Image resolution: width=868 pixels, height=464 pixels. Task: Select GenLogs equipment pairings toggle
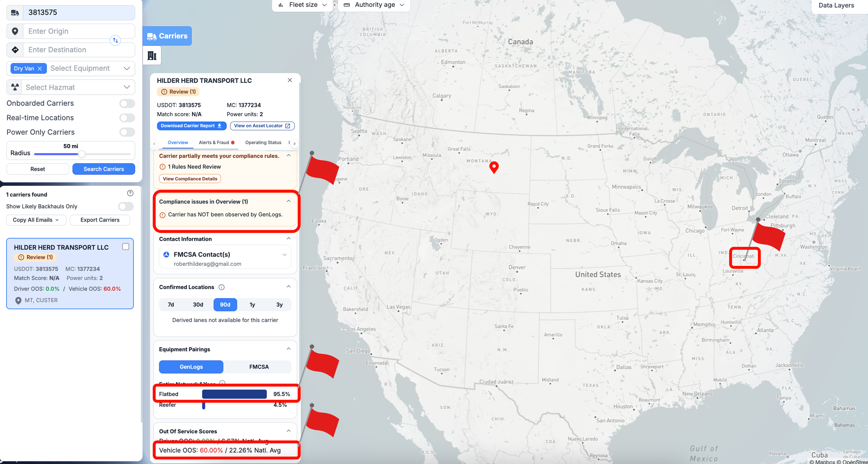tap(191, 367)
